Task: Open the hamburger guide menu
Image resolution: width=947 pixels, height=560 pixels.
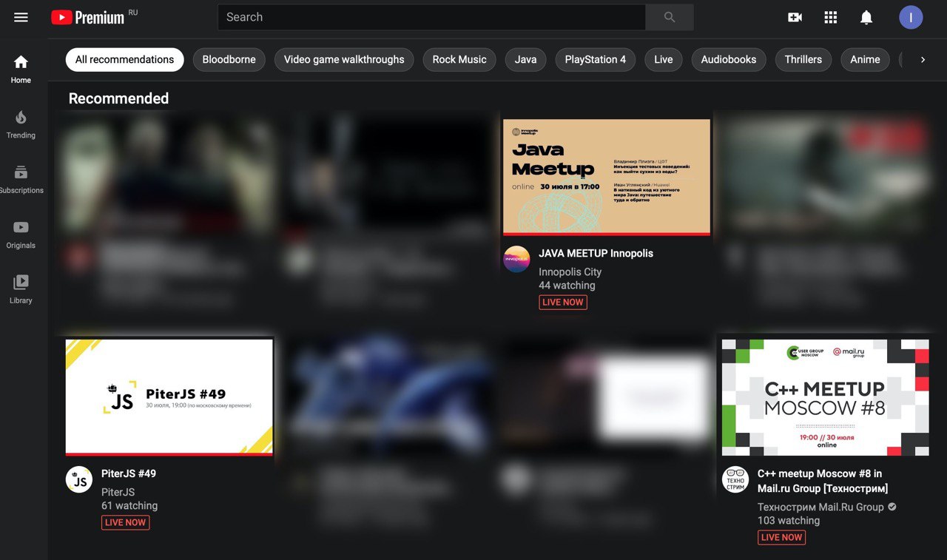Action: [21, 17]
